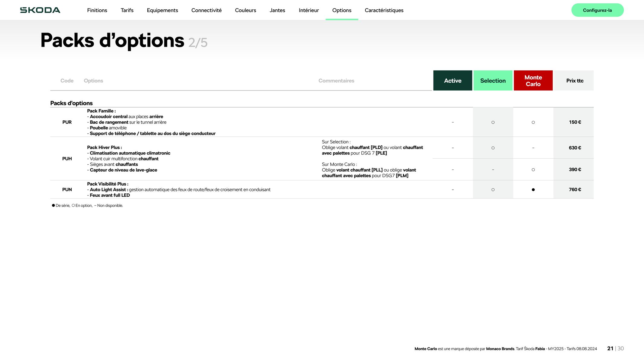This screenshot has width=644, height=362.
Task: Click the 760 € price
Action: pyautogui.click(x=575, y=189)
